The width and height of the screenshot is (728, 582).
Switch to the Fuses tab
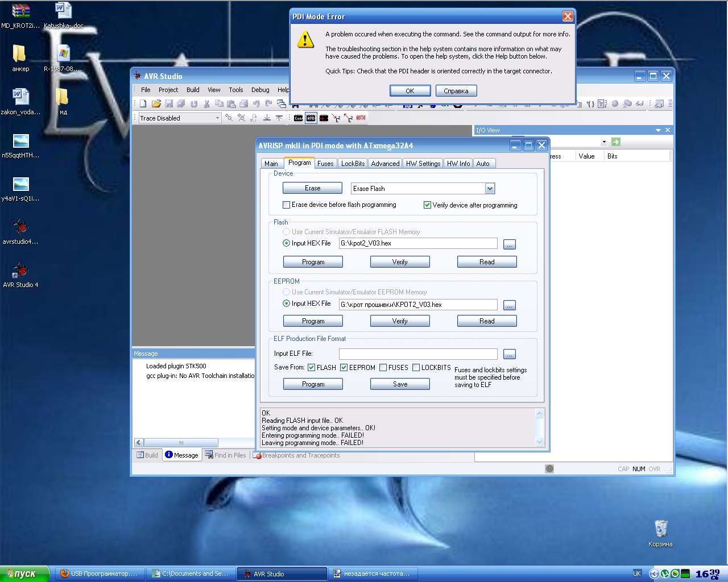pos(325,164)
